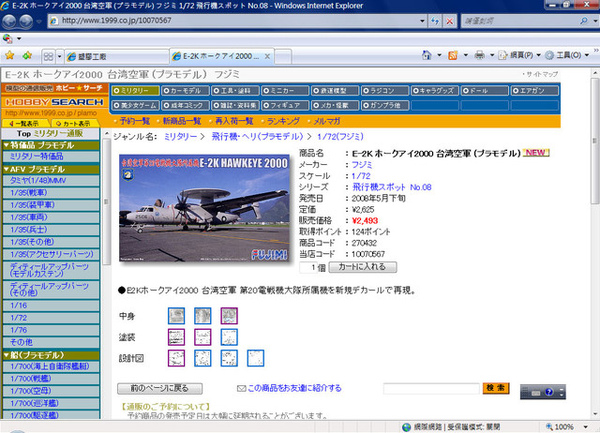
Task: Collapse the 船(プラモデル) sidebar section
Action: (51, 355)
